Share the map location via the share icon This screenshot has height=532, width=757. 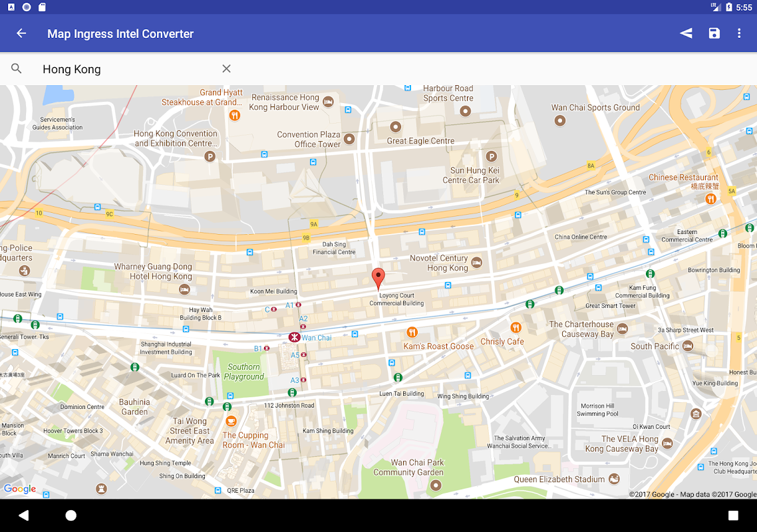click(686, 33)
